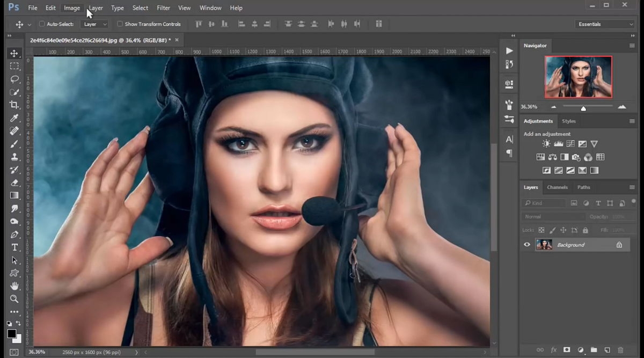Viewport: 644px width, 358px height.
Task: Open the Auto-Select Layer dropdown
Action: (95, 24)
